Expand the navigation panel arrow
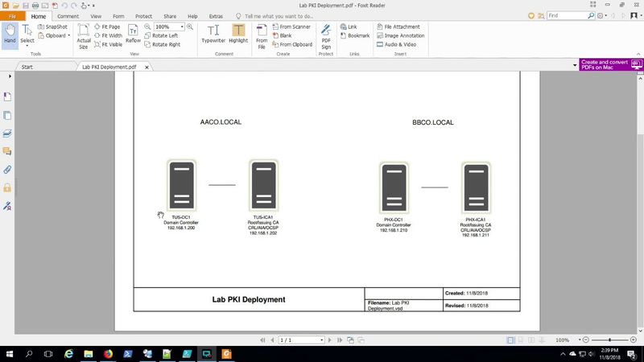The image size is (644, 362). 10,76
